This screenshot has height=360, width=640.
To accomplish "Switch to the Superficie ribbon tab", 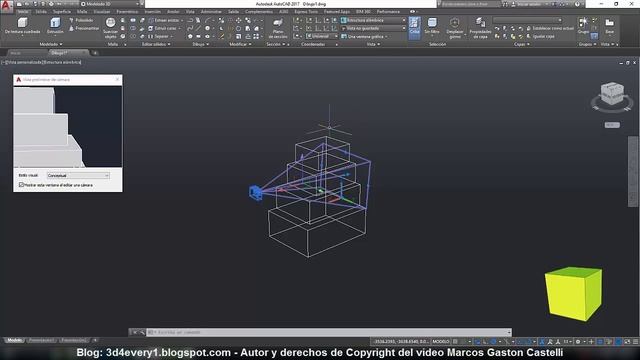I will (62, 12).
